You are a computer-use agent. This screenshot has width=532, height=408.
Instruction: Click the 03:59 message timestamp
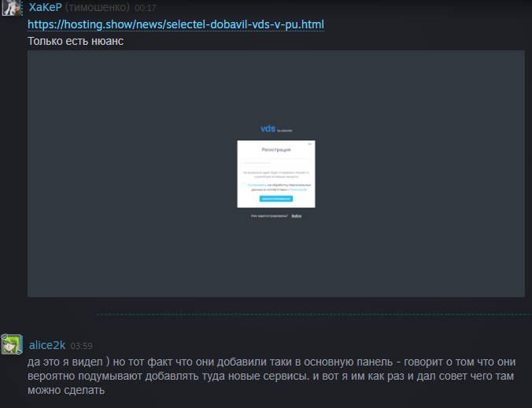click(x=81, y=346)
